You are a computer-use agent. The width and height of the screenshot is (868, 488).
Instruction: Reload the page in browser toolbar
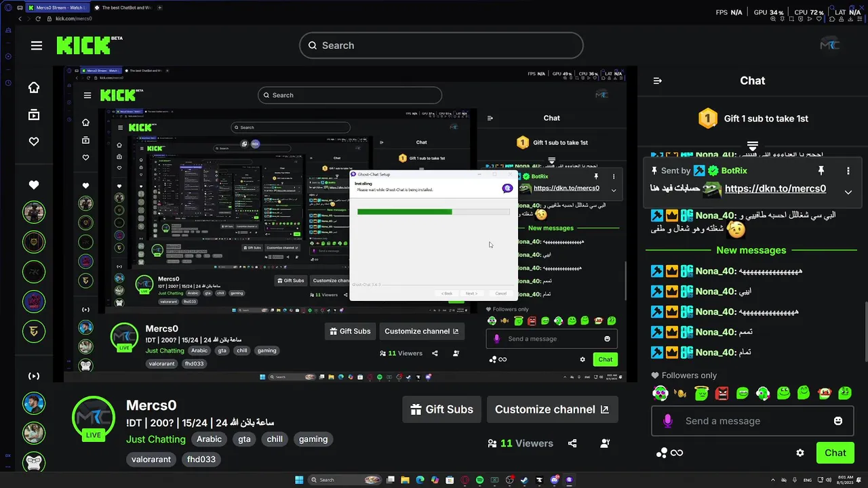pos(37,18)
